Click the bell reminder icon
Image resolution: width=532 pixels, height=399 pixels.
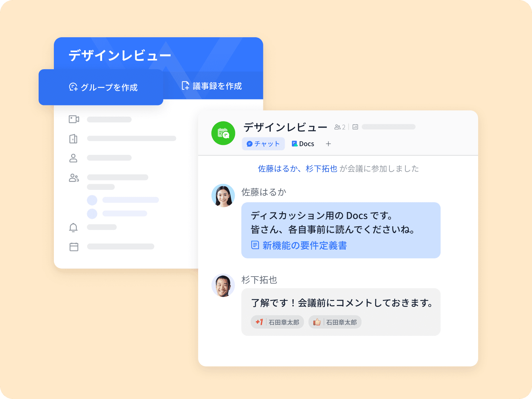(73, 227)
